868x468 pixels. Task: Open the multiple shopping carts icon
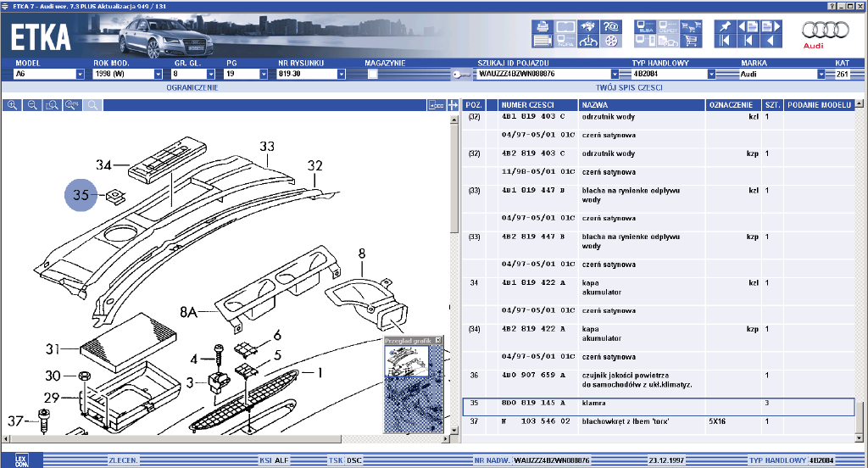tap(691, 26)
